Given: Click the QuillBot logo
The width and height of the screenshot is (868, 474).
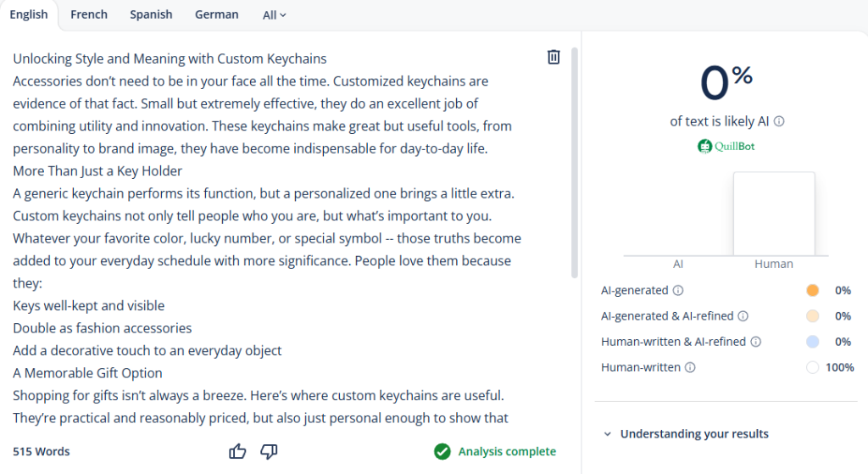Looking at the screenshot, I should tap(726, 146).
